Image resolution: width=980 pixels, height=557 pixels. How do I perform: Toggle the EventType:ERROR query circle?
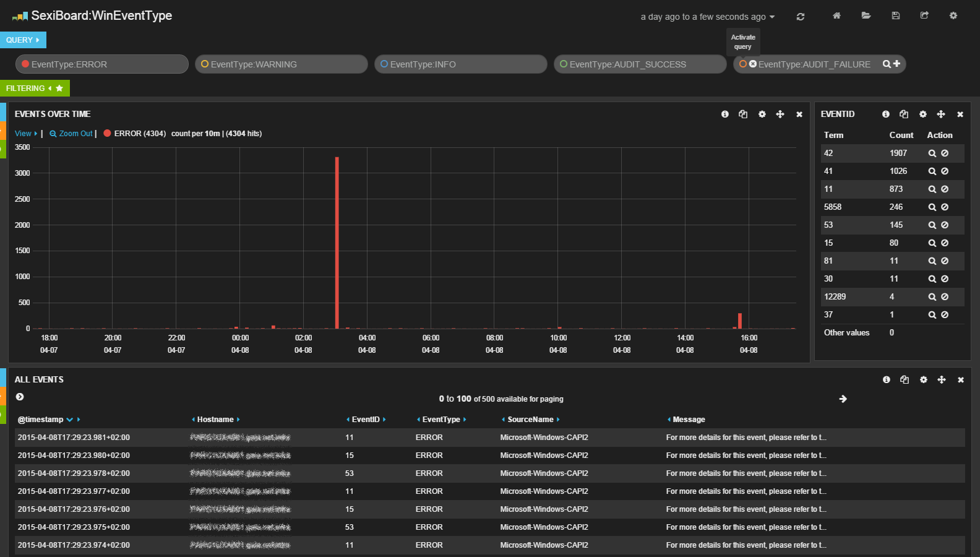click(x=25, y=64)
